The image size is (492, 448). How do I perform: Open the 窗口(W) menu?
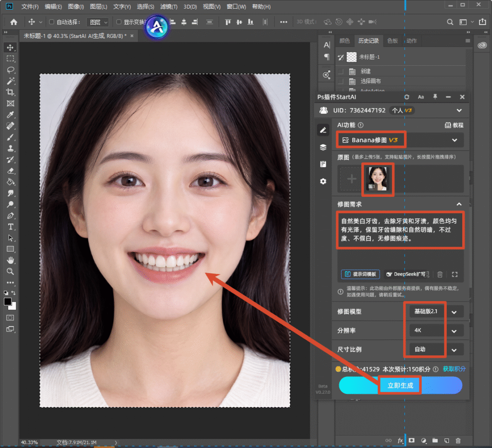click(x=236, y=7)
